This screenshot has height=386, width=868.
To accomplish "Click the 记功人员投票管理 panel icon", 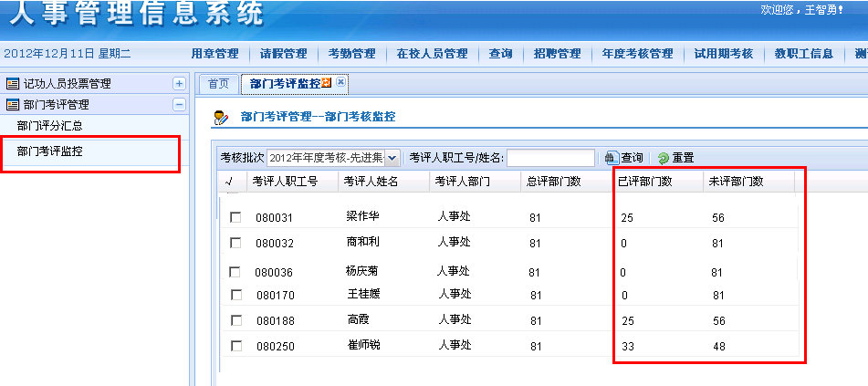I will coord(13,84).
